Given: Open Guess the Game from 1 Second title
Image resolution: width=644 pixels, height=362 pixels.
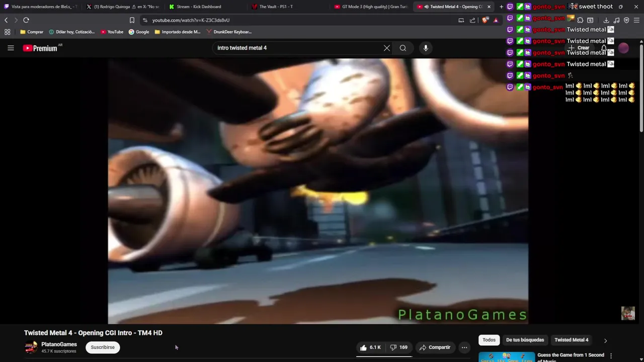Looking at the screenshot, I should [571, 357].
